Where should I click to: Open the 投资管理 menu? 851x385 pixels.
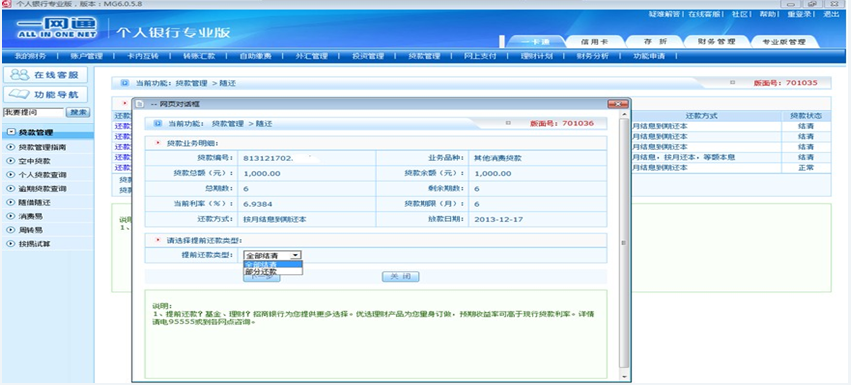[367, 56]
